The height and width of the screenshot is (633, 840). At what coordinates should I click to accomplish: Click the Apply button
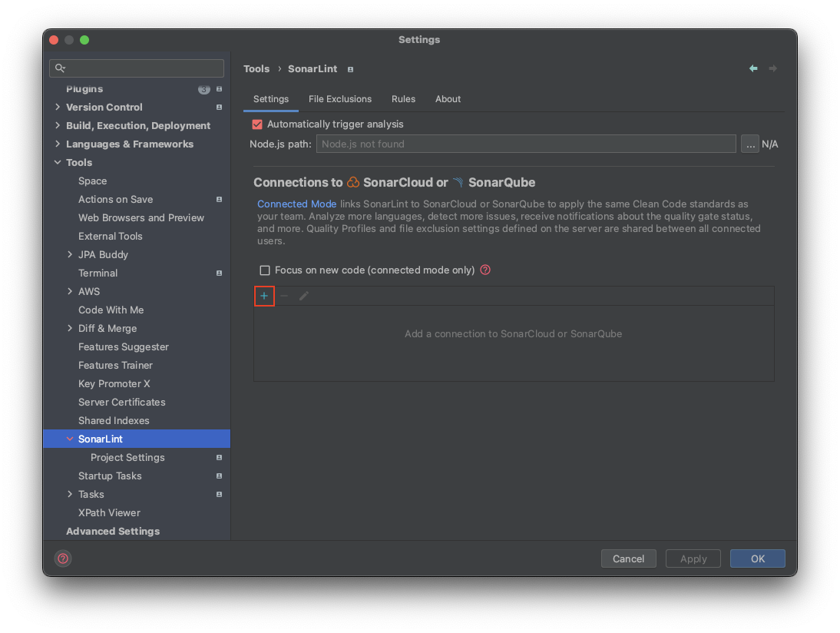[693, 558]
